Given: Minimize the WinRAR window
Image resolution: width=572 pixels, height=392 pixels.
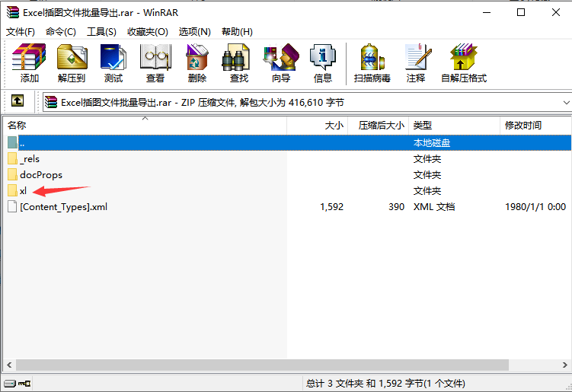Looking at the screenshot, I should point(487,12).
